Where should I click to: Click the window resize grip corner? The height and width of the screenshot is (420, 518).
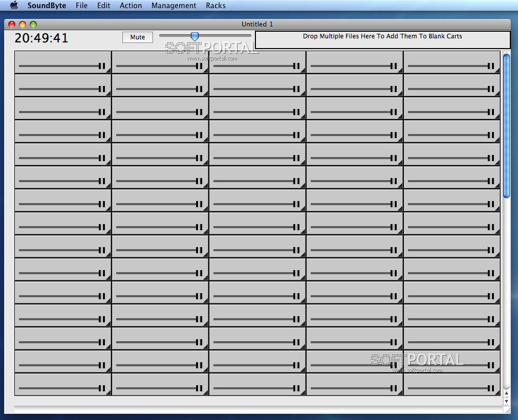[x=507, y=410]
